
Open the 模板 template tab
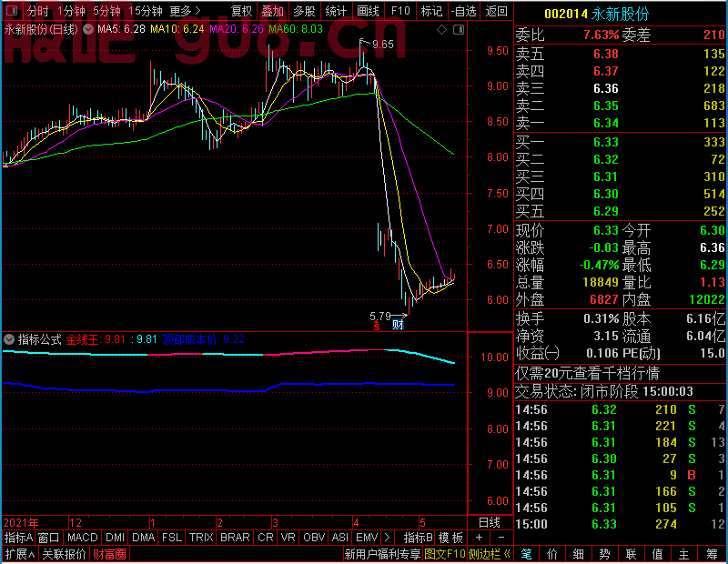450,538
